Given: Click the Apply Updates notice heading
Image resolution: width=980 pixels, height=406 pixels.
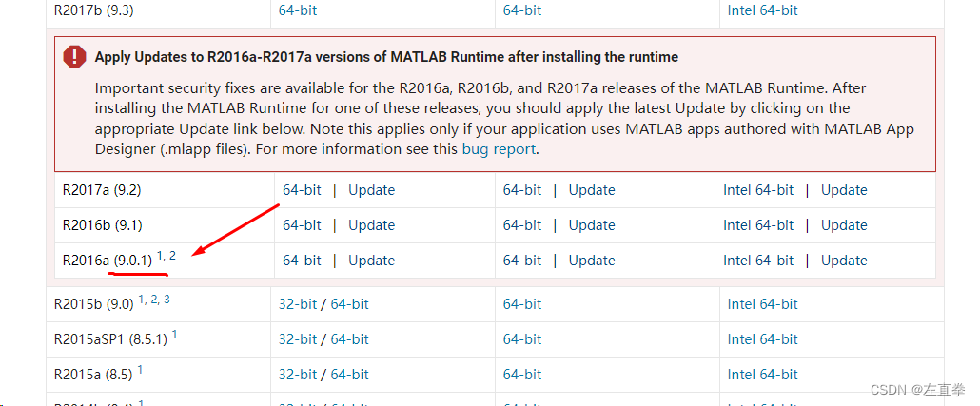Looking at the screenshot, I should click(386, 57).
